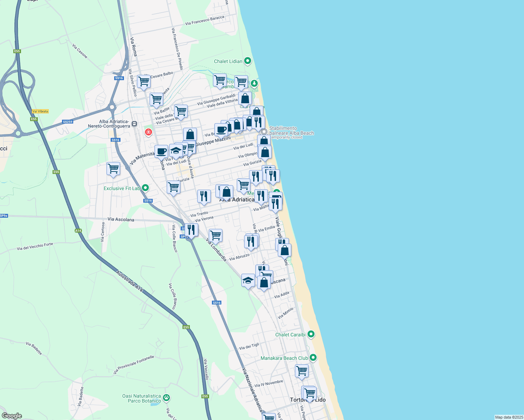Open the graduation cap marker near Via dei Ludi

pyautogui.click(x=175, y=150)
